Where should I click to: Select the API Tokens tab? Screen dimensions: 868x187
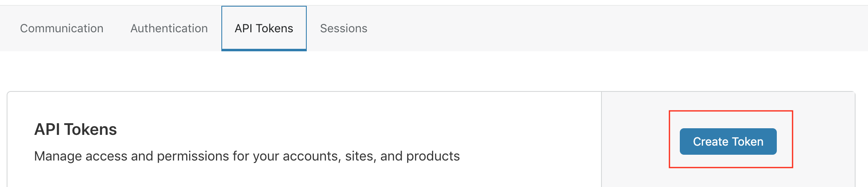click(264, 29)
